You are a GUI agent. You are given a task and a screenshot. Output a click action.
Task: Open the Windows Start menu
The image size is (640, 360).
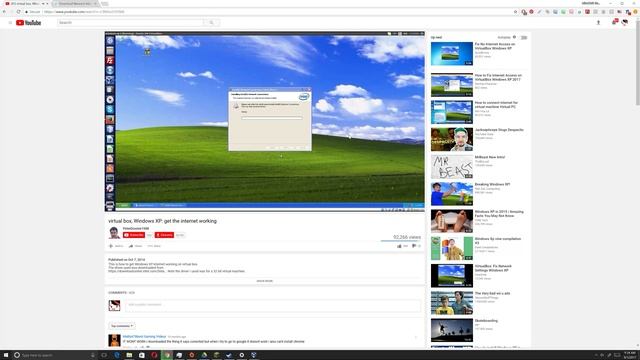coord(6,355)
